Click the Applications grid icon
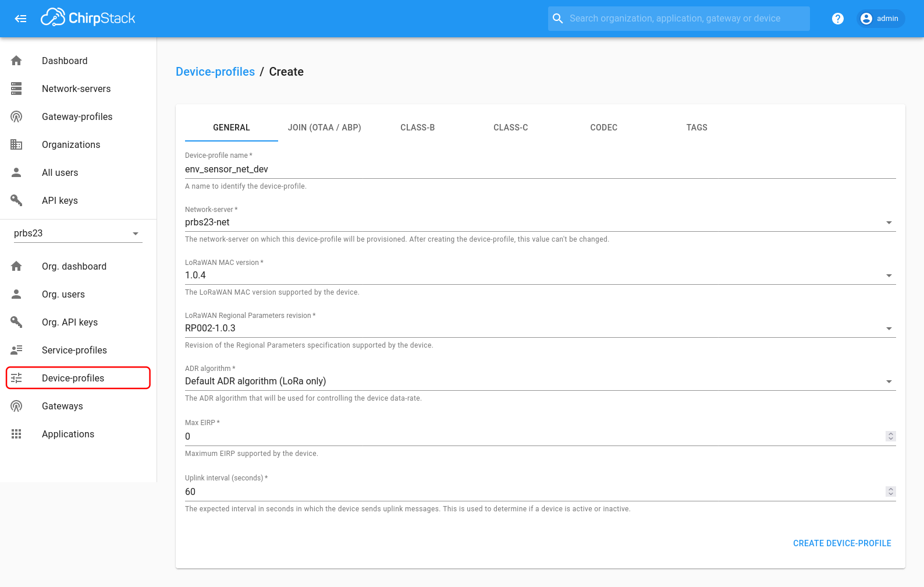 pyautogui.click(x=16, y=434)
